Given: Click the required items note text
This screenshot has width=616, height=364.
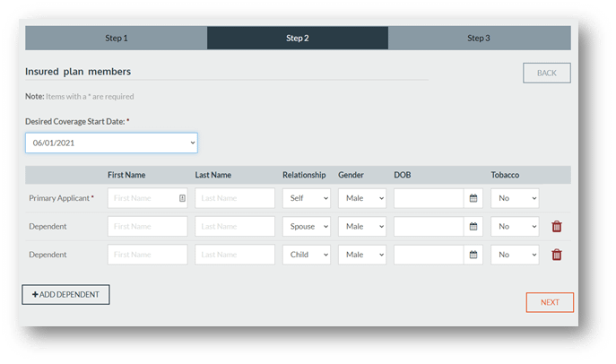Looking at the screenshot, I should (x=80, y=97).
